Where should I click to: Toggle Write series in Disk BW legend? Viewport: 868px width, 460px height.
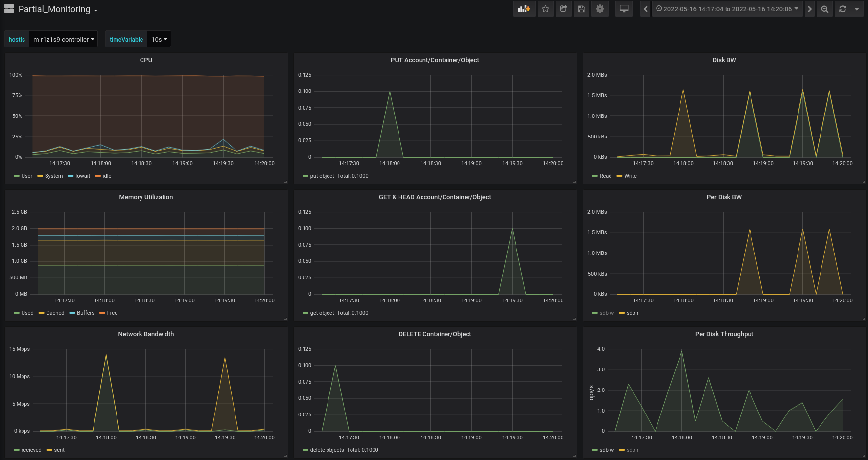[x=630, y=176]
